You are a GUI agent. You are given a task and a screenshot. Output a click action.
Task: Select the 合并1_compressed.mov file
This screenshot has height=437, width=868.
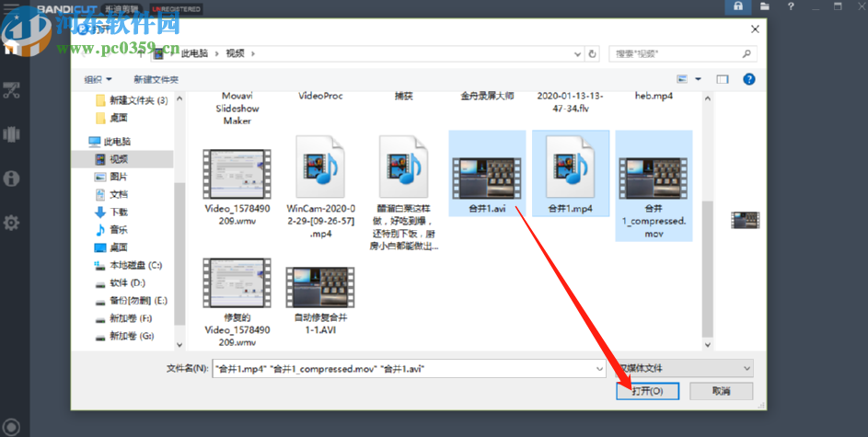pyautogui.click(x=654, y=185)
